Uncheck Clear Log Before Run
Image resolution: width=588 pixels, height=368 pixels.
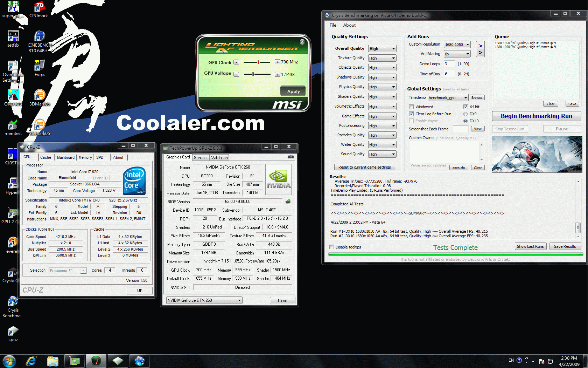(412, 114)
